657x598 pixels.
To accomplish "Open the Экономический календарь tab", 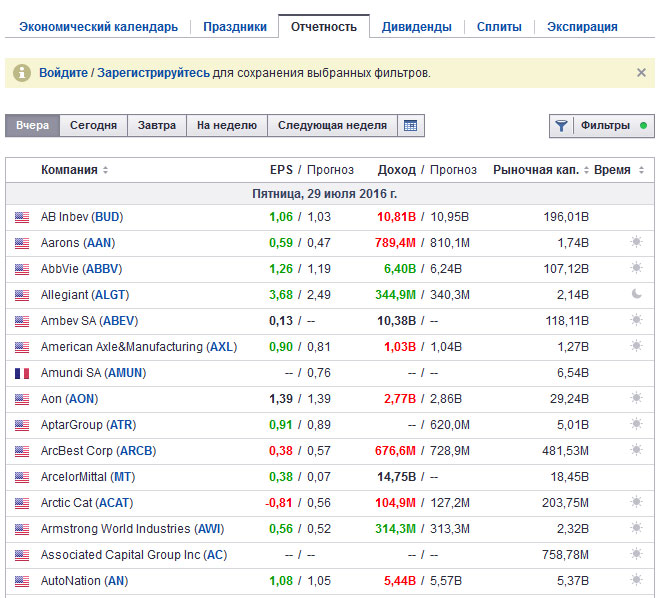I will 98,27.
